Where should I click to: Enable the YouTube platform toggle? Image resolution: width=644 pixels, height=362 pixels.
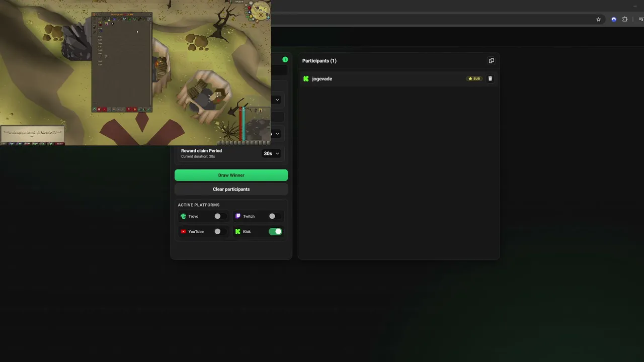pos(220,232)
